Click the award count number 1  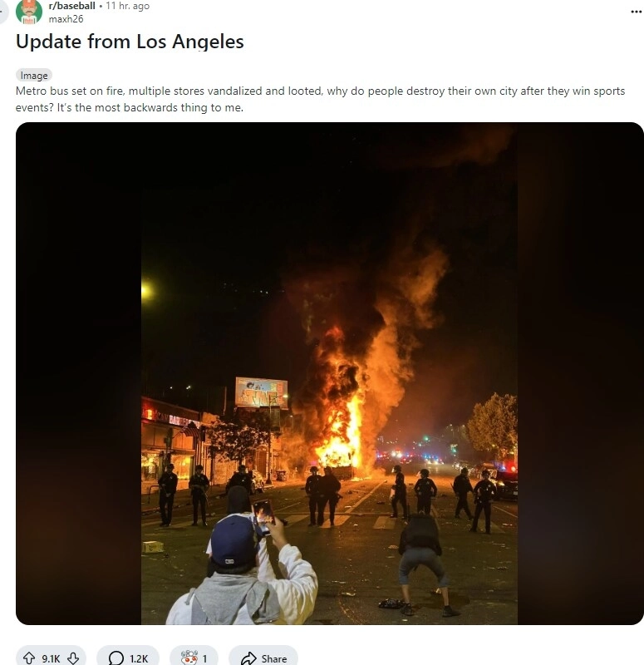[x=204, y=658]
